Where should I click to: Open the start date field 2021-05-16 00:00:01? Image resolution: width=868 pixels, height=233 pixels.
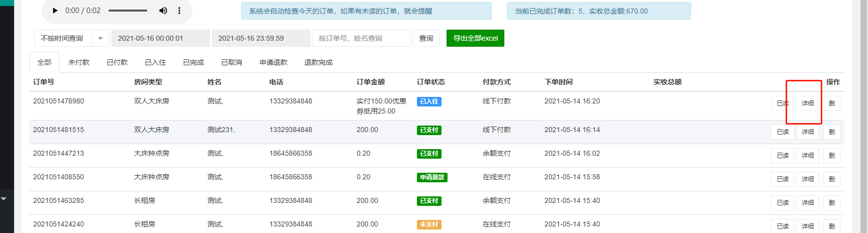point(161,38)
